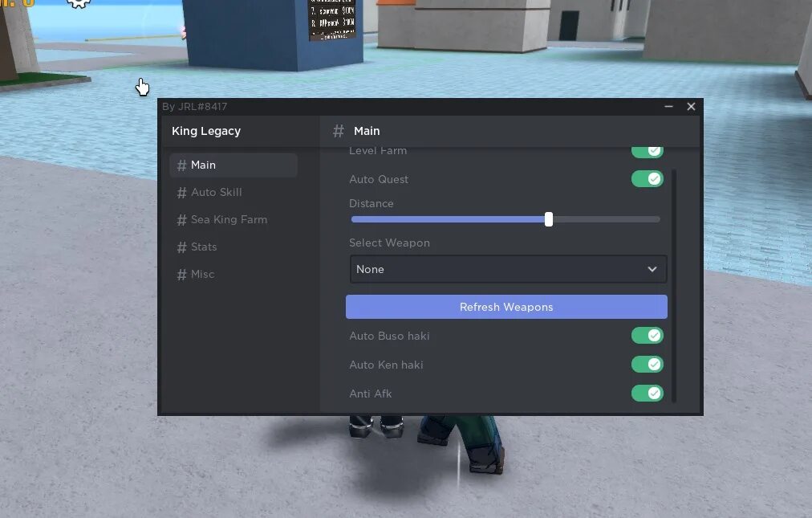This screenshot has height=518, width=812.
Task: Click the hash icon next to Auto Skill
Action: (181, 193)
